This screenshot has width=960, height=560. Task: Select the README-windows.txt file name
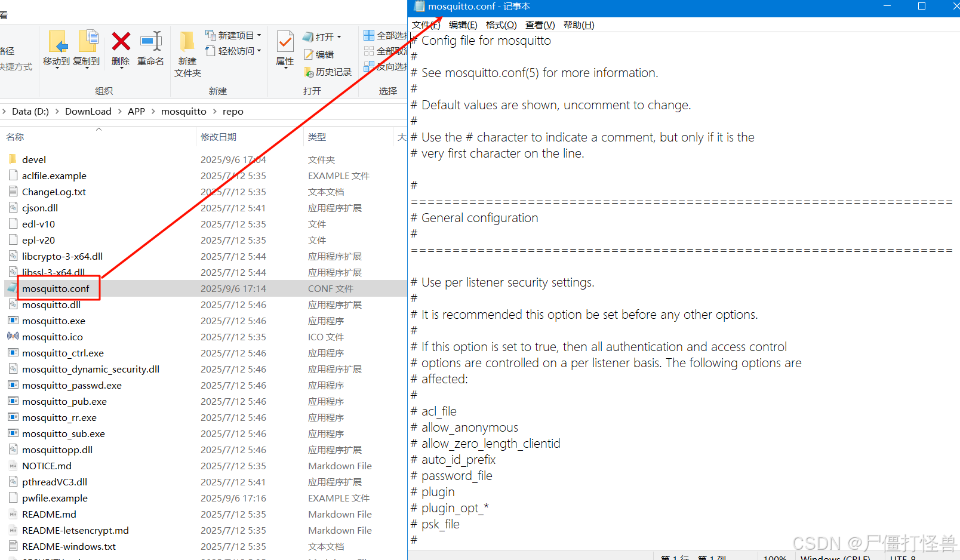[69, 546]
